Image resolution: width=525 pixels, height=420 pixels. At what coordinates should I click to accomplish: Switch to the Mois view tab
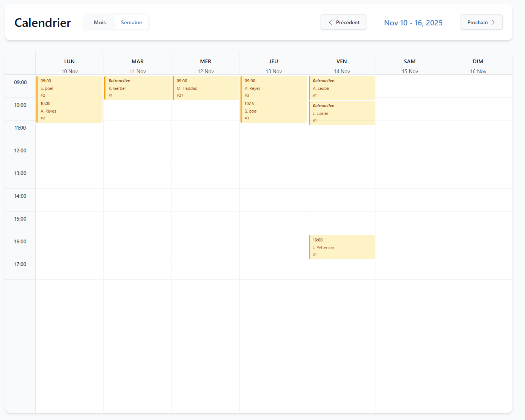pyautogui.click(x=99, y=22)
